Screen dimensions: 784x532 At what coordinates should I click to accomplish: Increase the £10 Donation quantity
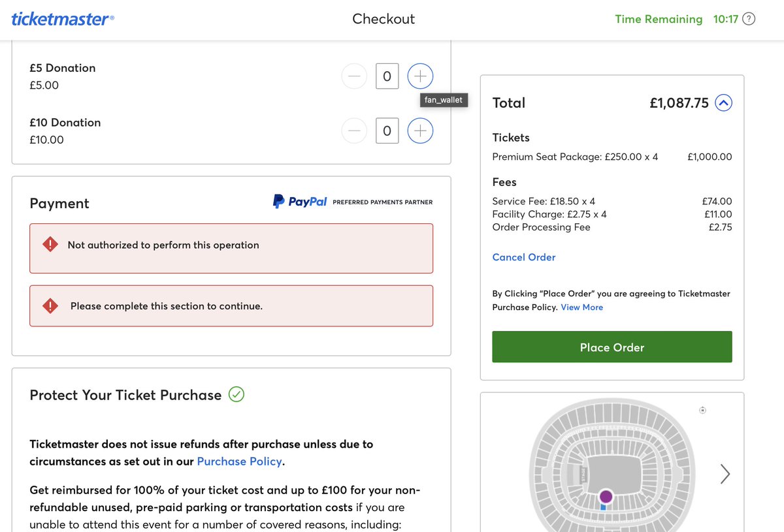(420, 131)
